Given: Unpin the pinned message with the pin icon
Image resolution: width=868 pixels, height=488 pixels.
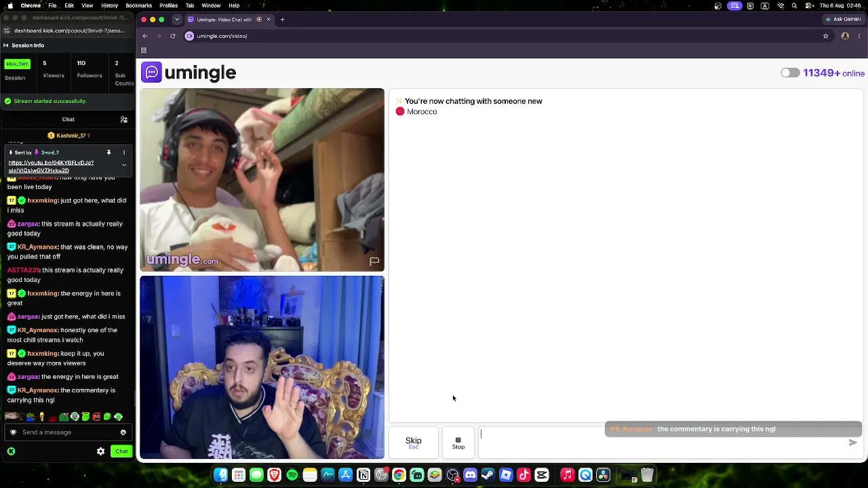Looking at the screenshot, I should (108, 152).
